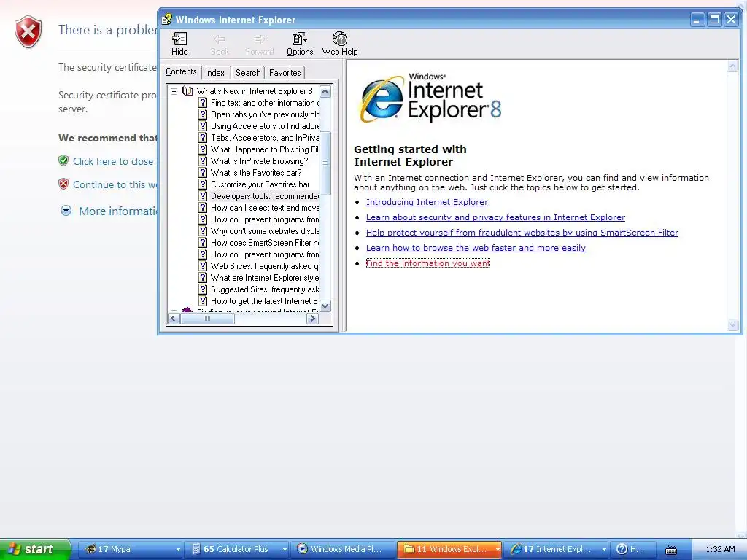Click the keyboard icon in taskbar tray

point(671,550)
